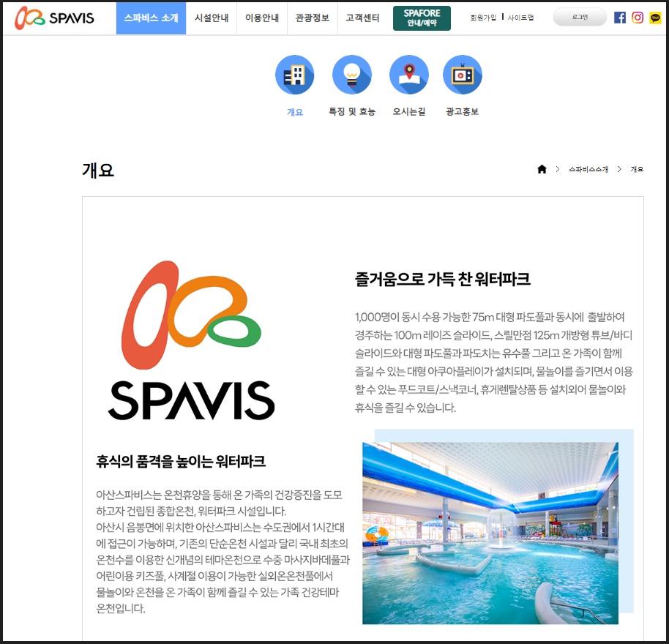Open the KakaoTalk icon
Image resolution: width=669 pixels, height=644 pixels.
[x=655, y=18]
